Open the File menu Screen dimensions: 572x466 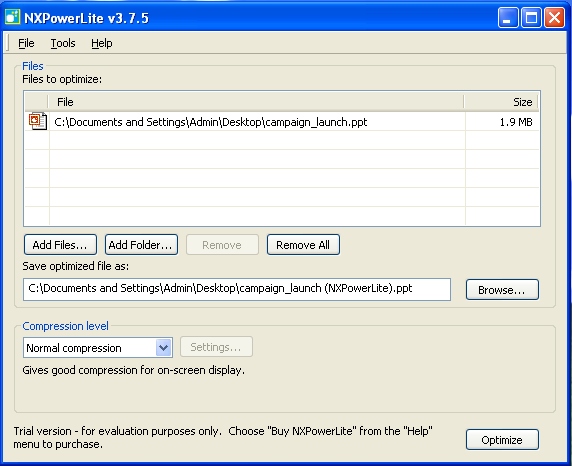click(x=26, y=43)
